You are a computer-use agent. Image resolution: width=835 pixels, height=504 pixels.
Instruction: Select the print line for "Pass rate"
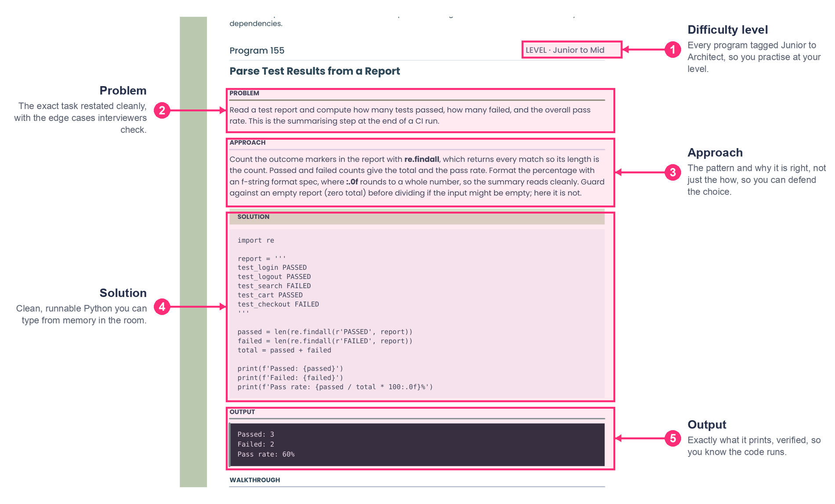(335, 387)
